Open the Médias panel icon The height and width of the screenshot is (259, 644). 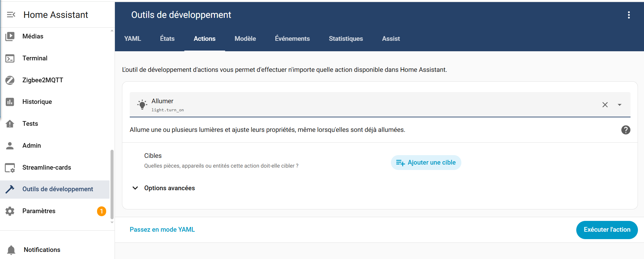pos(10,36)
